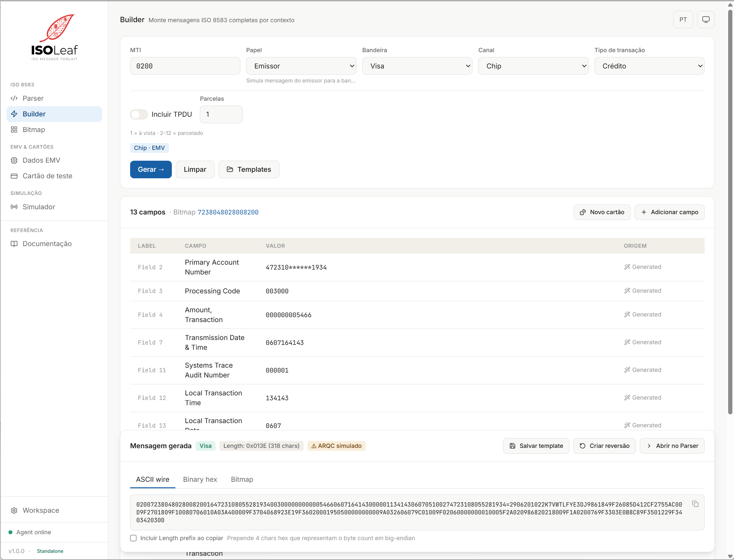Click the Documentação book icon
The height and width of the screenshot is (560, 734).
point(14,244)
